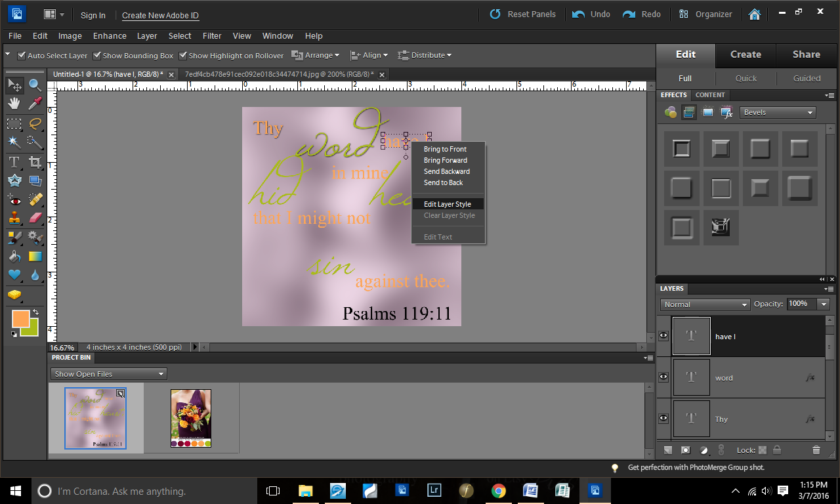Click the Undo button

[591, 14]
